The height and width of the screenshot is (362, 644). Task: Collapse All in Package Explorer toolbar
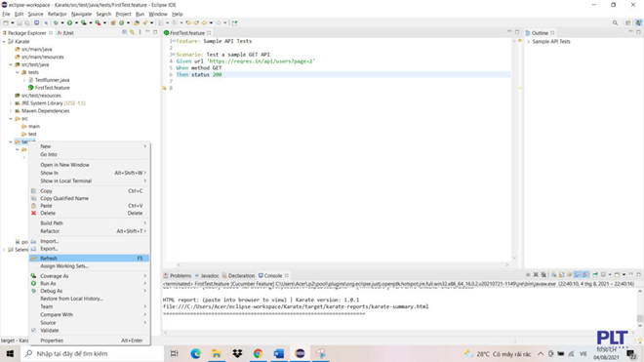click(125, 32)
